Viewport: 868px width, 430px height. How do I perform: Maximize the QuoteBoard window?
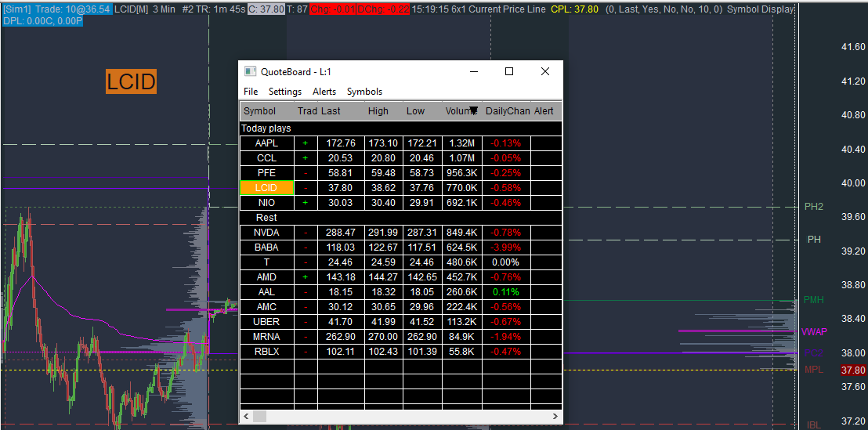point(509,71)
